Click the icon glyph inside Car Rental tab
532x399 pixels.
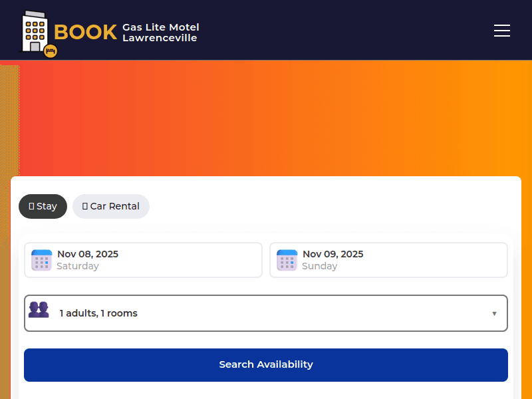click(85, 206)
